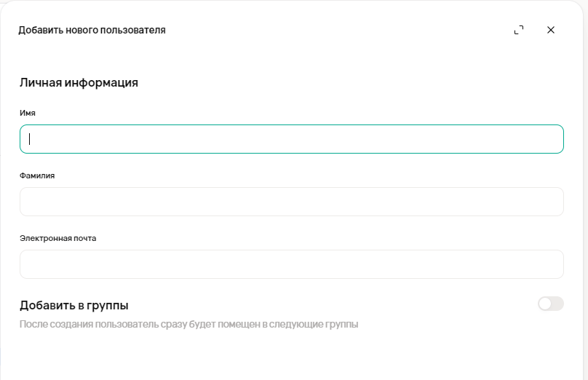Click the Электронная почта label
Screen dimensions: 588x380
(x=57, y=238)
